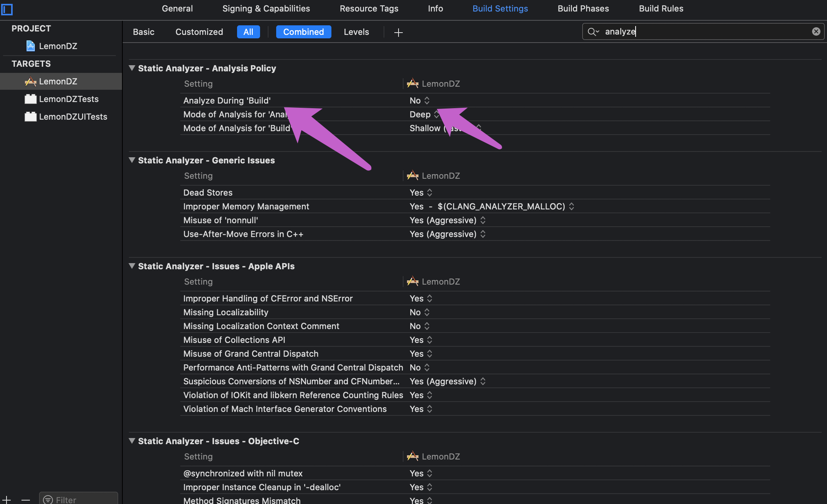Collapse the Issues - Apple APIs section
The width and height of the screenshot is (827, 504).
tap(132, 266)
